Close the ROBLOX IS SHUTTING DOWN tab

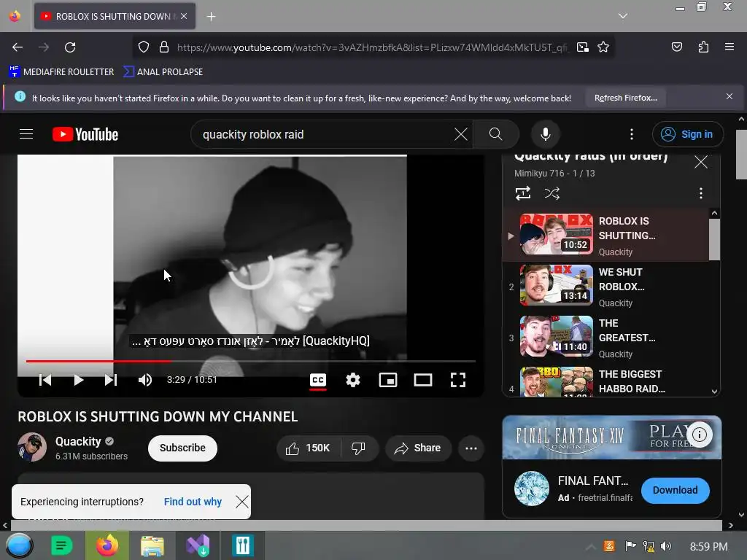[x=184, y=16]
